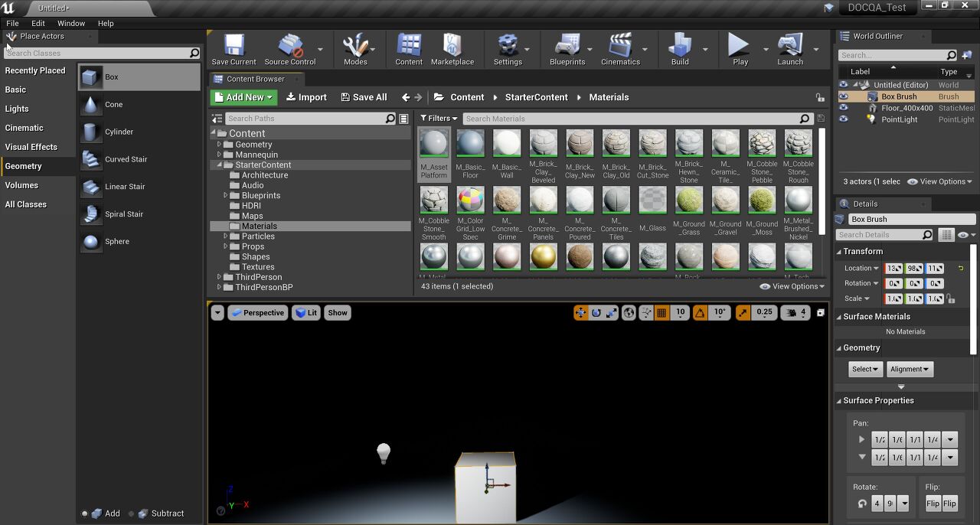Open the Edit menu
The width and height of the screenshot is (980, 525).
38,23
